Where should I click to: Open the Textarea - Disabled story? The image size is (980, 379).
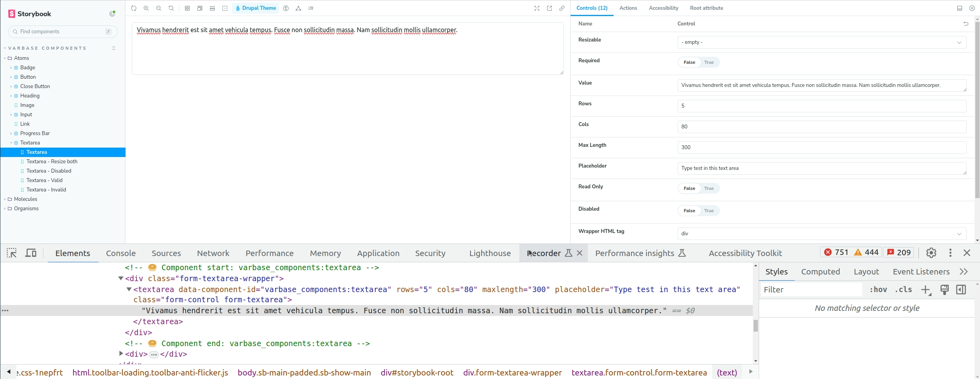(49, 171)
